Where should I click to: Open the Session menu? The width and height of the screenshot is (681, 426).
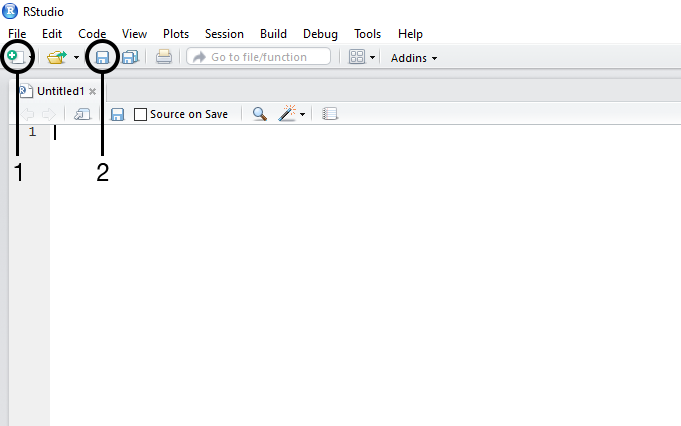click(x=224, y=33)
